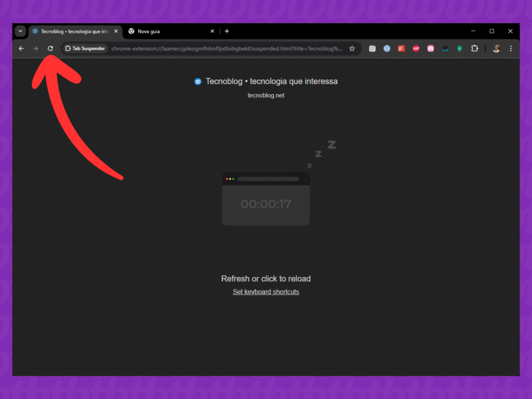Image resolution: width=532 pixels, height=399 pixels.
Task: Click the chrome-extension URL in address bar
Action: [227, 49]
